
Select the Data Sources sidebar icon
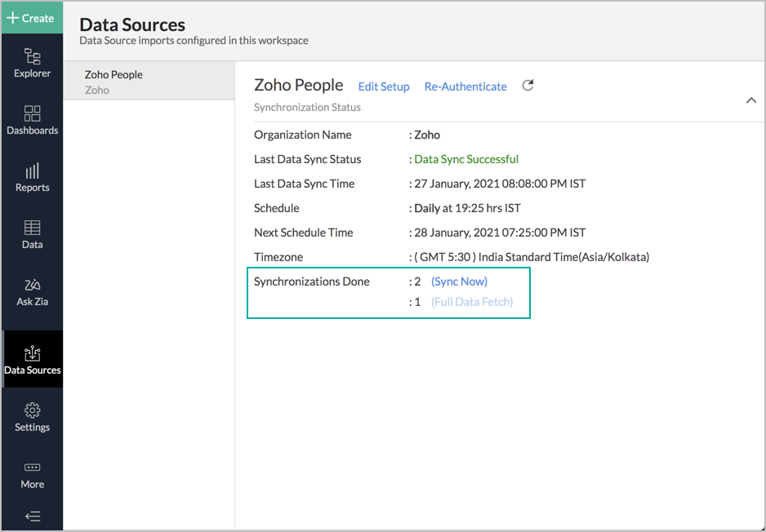32,359
